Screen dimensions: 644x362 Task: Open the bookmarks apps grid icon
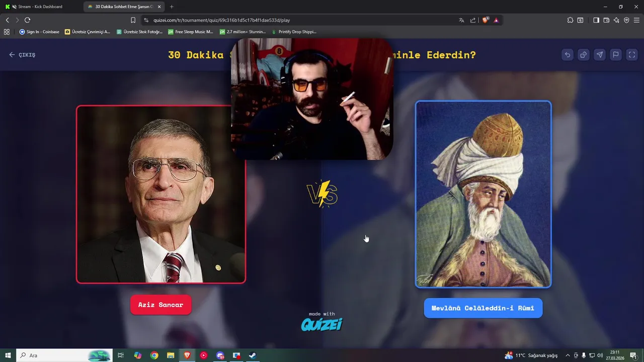(7, 32)
